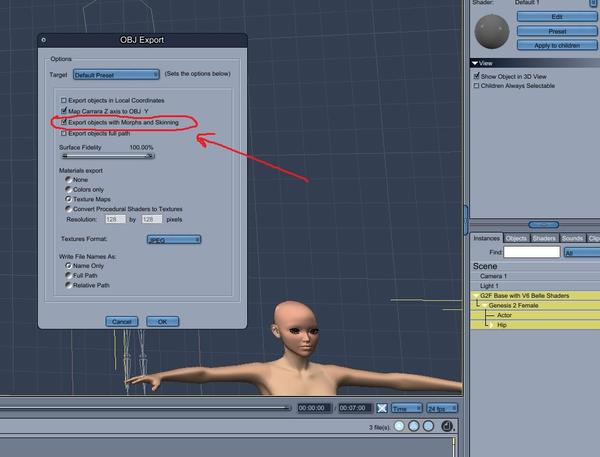Click the shader Preset button
The image size is (600, 457).
557,31
